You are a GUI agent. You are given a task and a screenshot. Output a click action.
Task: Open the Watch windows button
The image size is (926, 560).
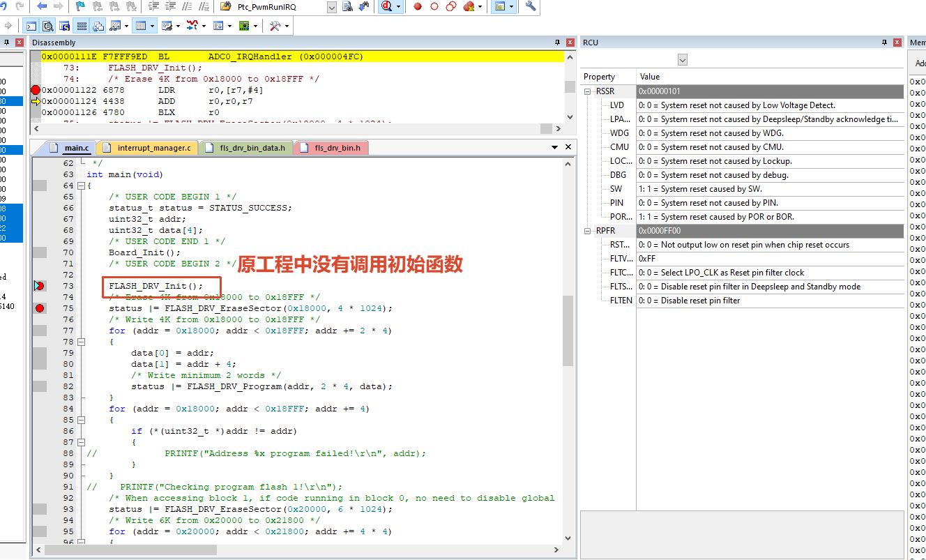(116, 26)
